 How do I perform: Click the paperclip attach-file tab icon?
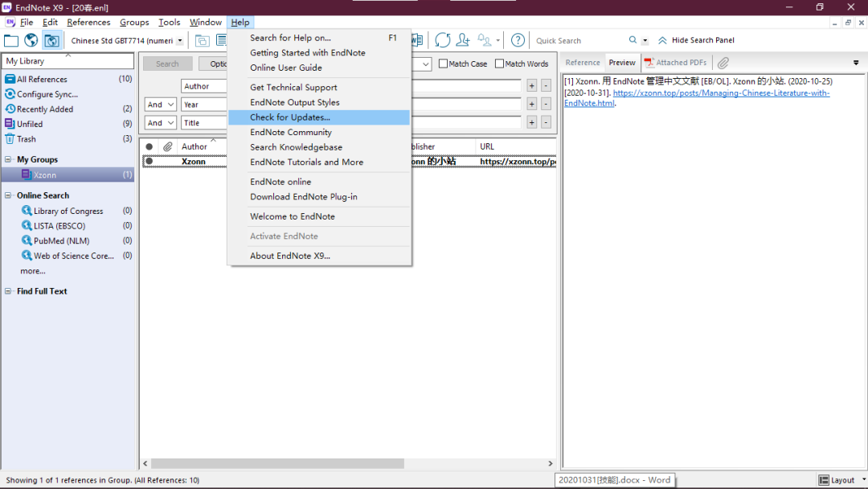(723, 63)
